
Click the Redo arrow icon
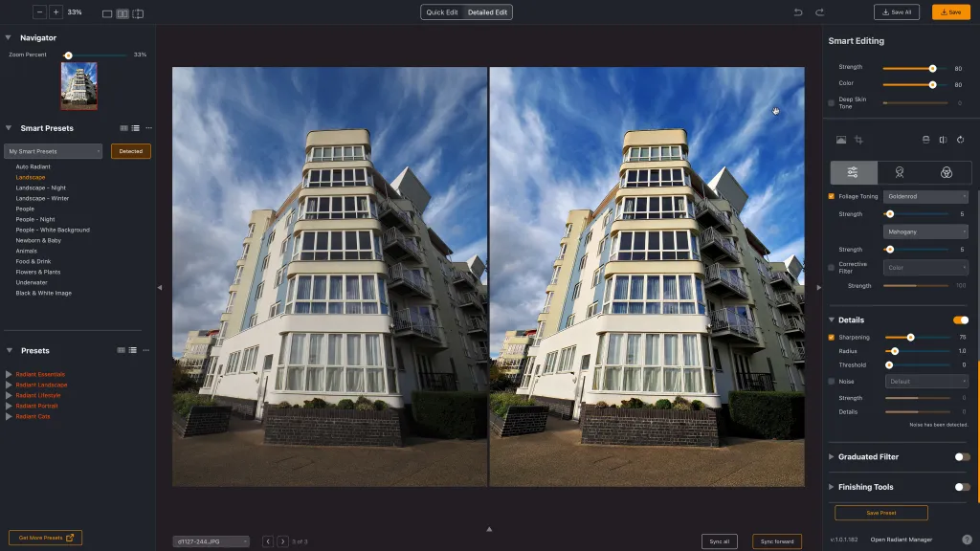pyautogui.click(x=819, y=12)
